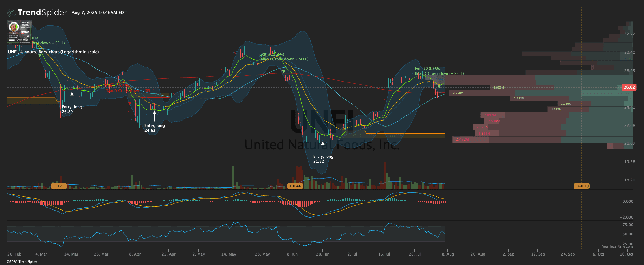Click the 26. Mar date label
The width and height of the screenshot is (644, 265).
point(101,254)
